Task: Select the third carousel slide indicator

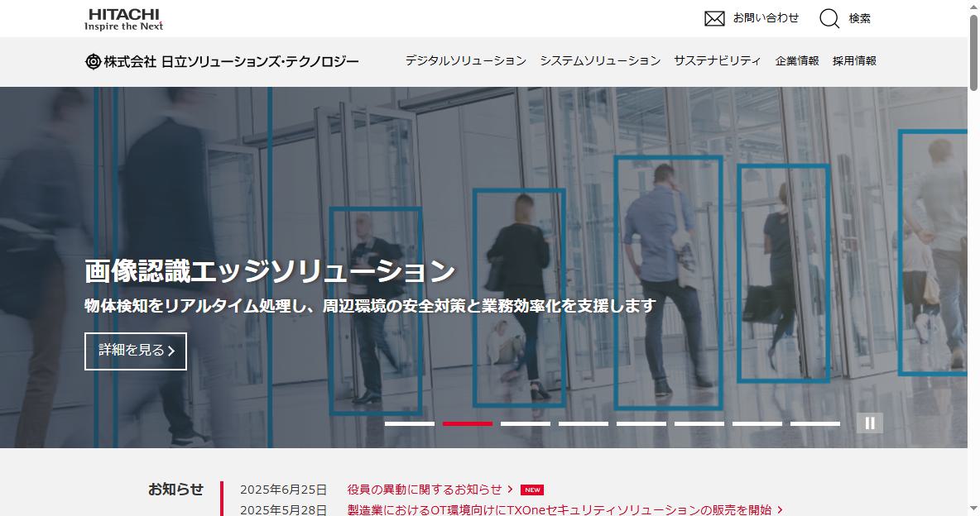Action: coord(526,423)
